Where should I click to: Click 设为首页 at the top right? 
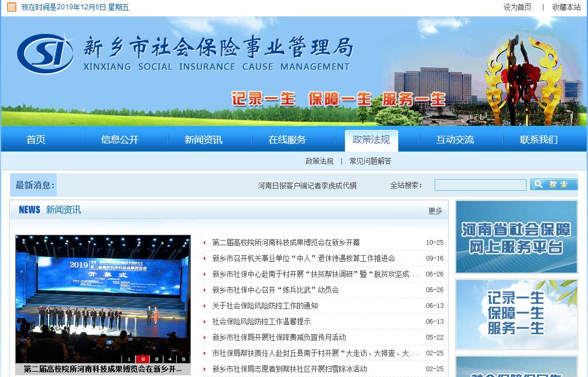click(x=517, y=7)
